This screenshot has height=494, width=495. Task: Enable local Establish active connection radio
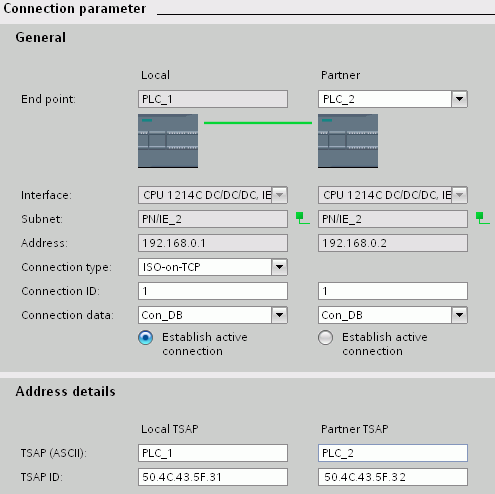(146, 338)
